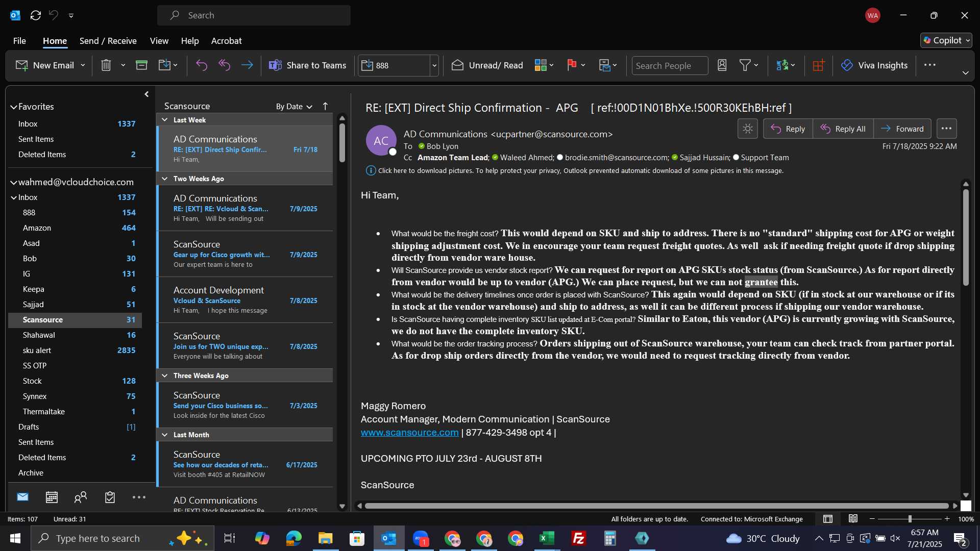
Task: Click the ribbon more commands ellipsis
Action: point(929,65)
